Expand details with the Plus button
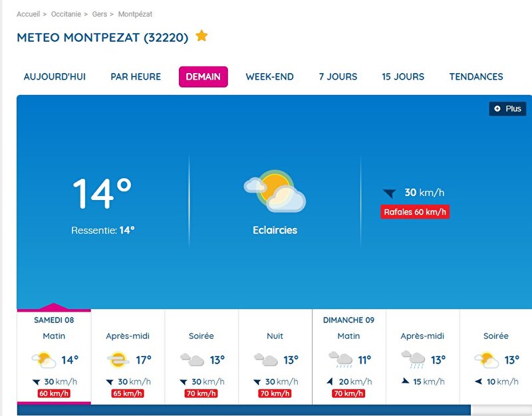 (x=507, y=109)
